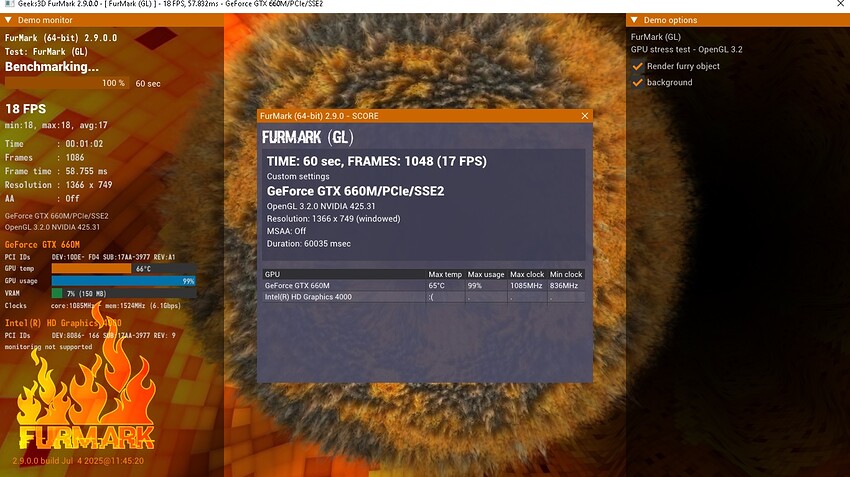Click 'TIME: 60 sec, FRAMES: 1048 (17 FPS)' score line

(x=377, y=161)
